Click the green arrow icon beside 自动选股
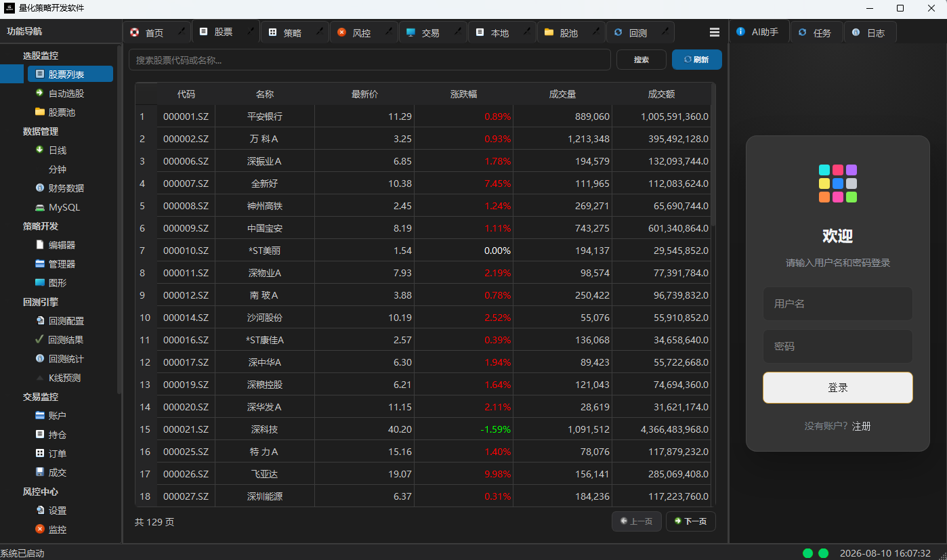 [x=40, y=93]
